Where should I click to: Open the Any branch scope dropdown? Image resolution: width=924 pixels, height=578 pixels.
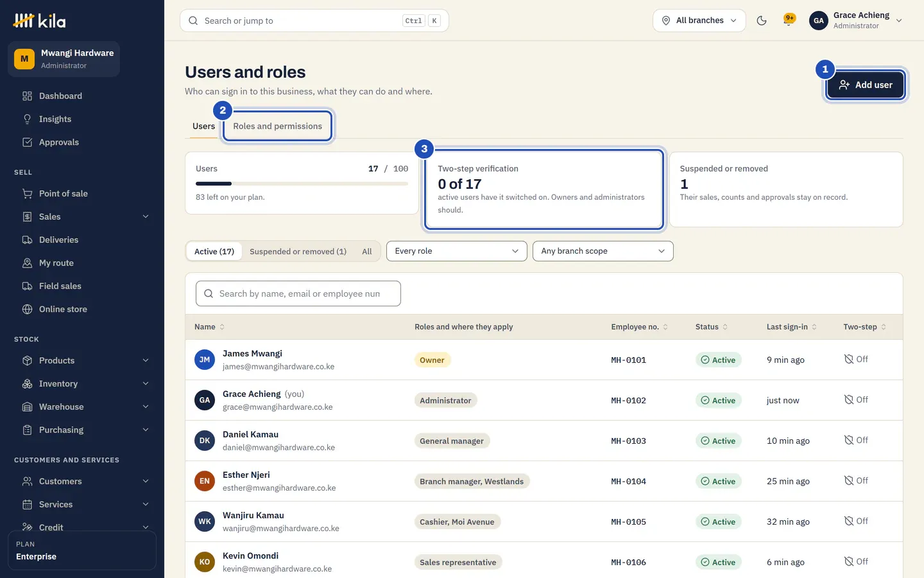click(x=603, y=251)
